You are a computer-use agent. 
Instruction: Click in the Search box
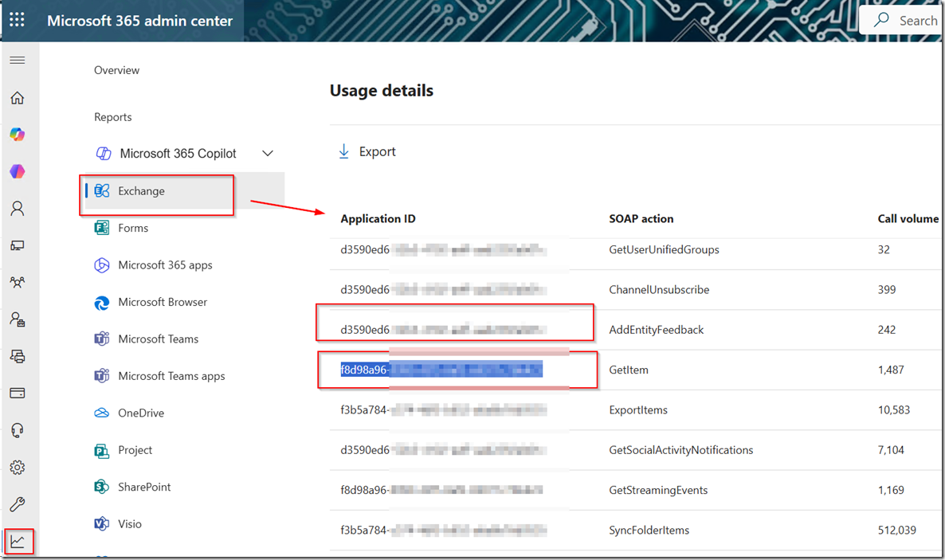[x=902, y=21]
